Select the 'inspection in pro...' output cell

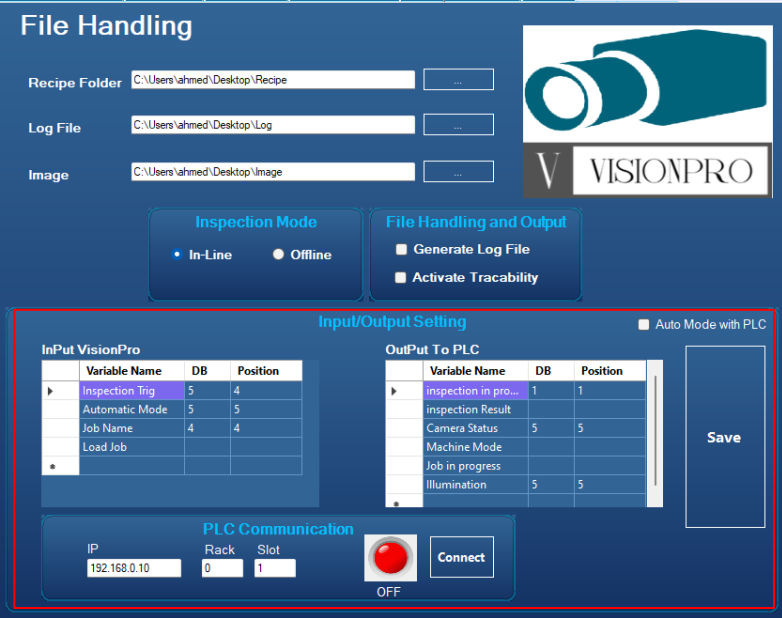475,391
